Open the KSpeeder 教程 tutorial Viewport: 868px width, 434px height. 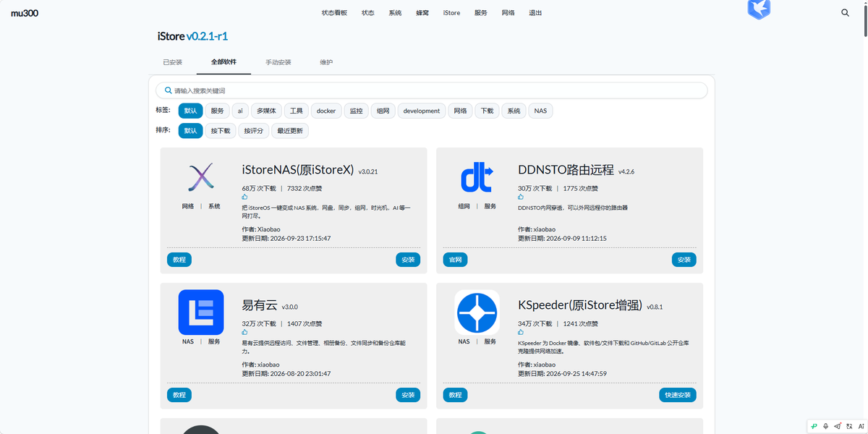click(x=455, y=395)
